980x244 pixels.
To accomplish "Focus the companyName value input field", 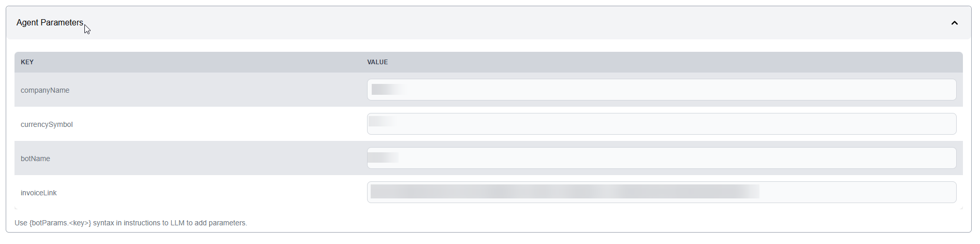I will tap(661, 90).
